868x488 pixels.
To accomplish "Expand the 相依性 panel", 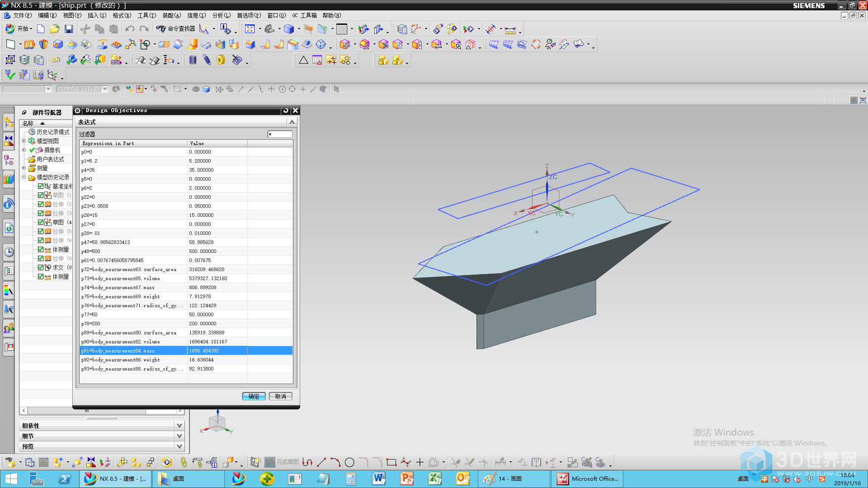I will click(179, 426).
